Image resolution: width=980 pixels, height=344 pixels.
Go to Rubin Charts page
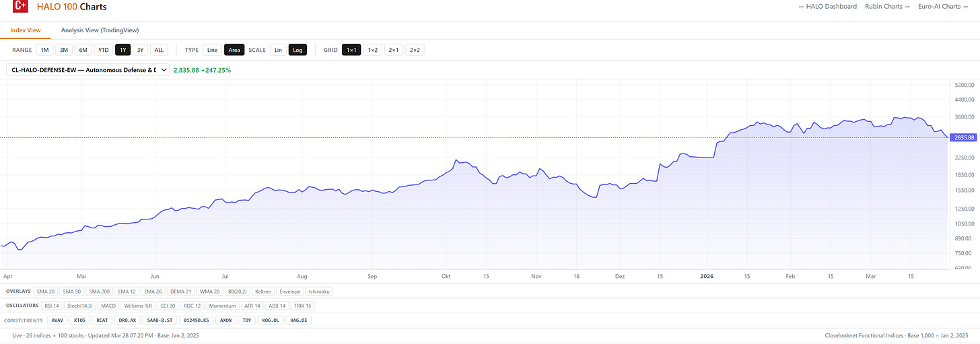pos(887,7)
